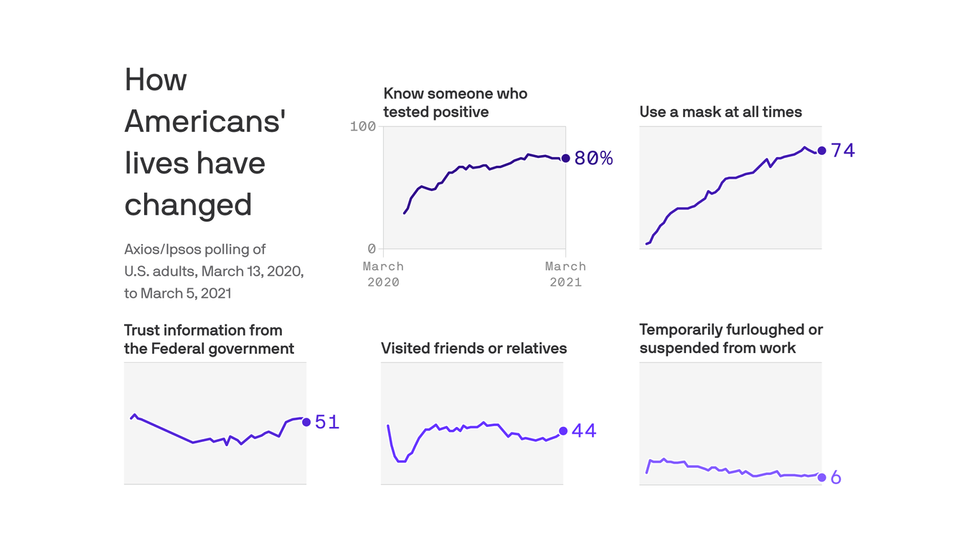Select 'Use a mask at all times' title
The image size is (980, 551).
click(721, 112)
